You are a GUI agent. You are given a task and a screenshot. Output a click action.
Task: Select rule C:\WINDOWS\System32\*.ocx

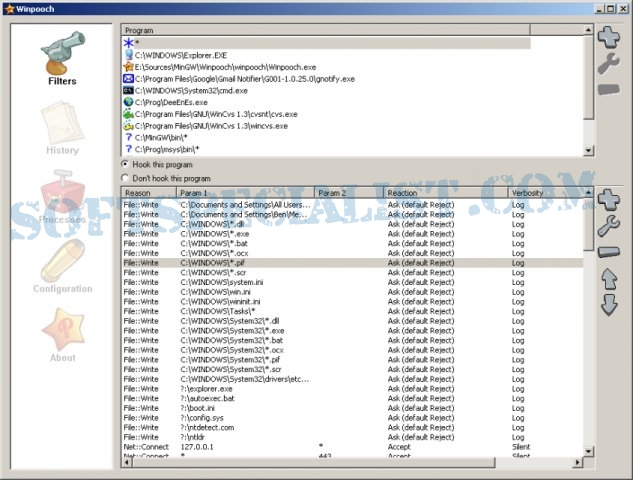352,350
